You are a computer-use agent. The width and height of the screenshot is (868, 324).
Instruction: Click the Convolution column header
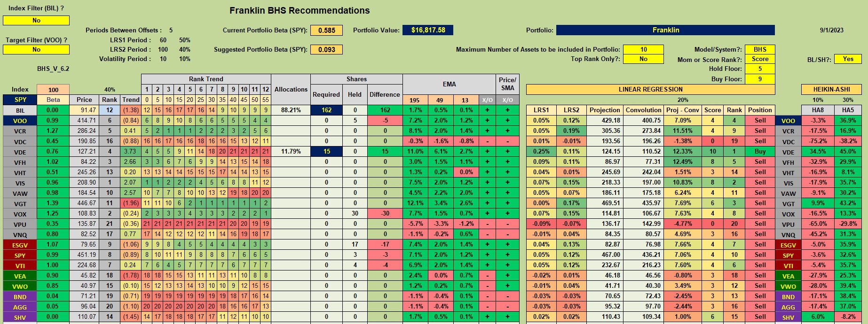643,110
